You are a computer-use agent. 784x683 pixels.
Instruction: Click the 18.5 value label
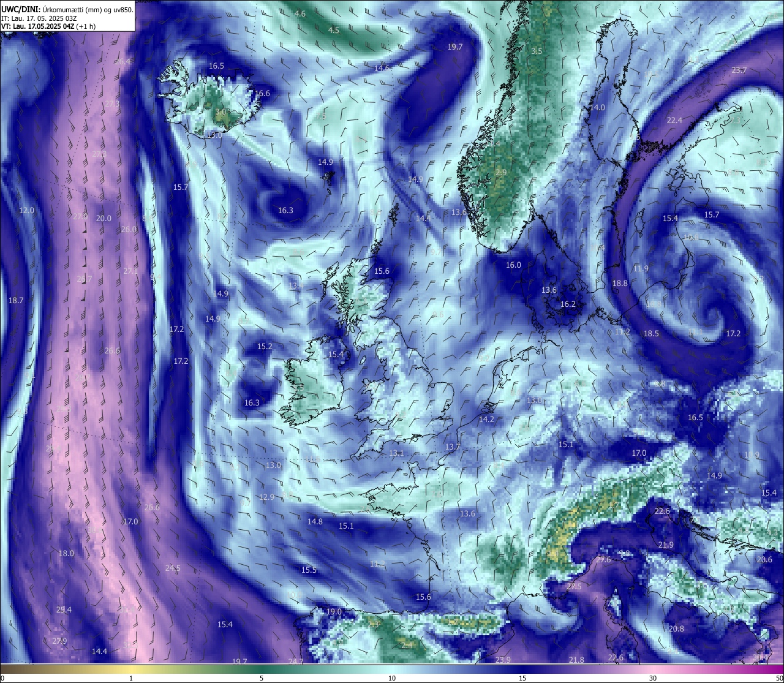click(651, 333)
